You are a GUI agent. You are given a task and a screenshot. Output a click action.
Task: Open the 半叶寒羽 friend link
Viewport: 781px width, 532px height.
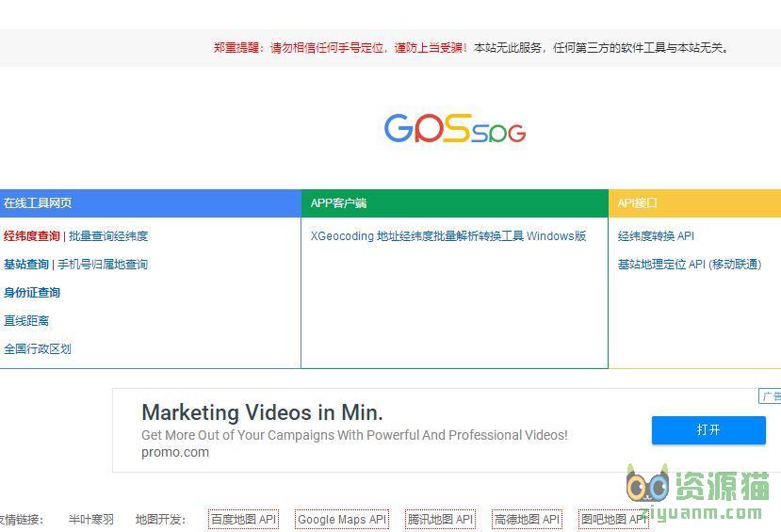pos(91,520)
